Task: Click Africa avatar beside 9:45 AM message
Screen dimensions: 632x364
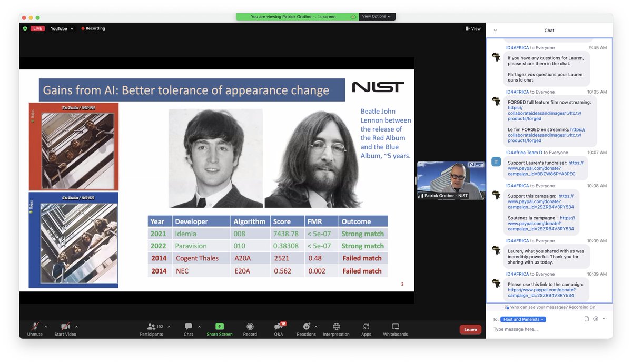Action: [x=496, y=57]
